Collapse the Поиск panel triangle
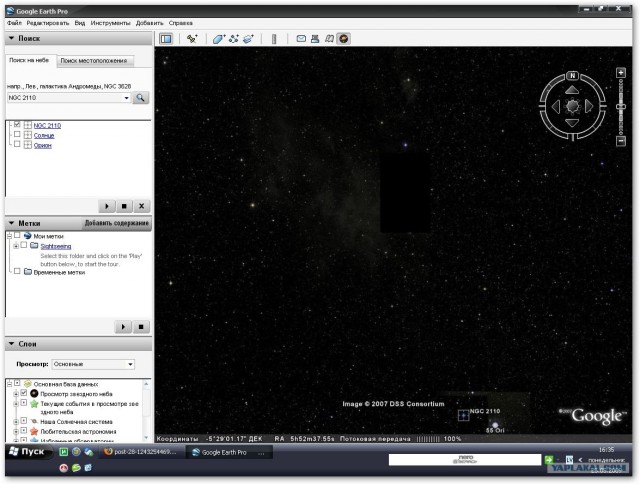Image resolution: width=640 pixels, height=484 pixels. [11, 38]
